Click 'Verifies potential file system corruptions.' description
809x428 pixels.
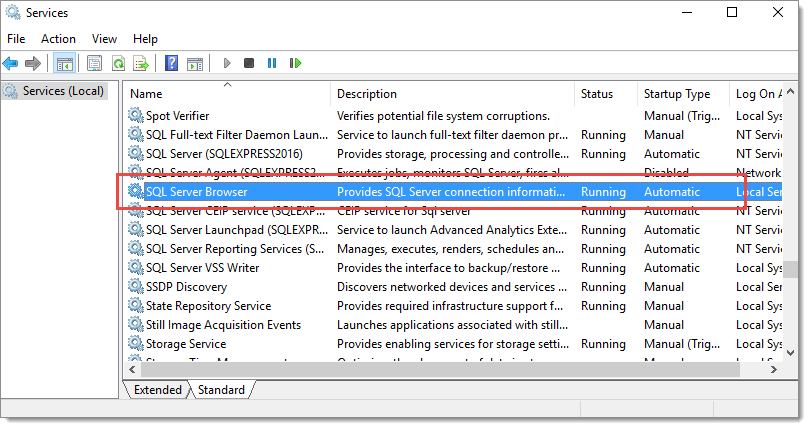point(443,116)
